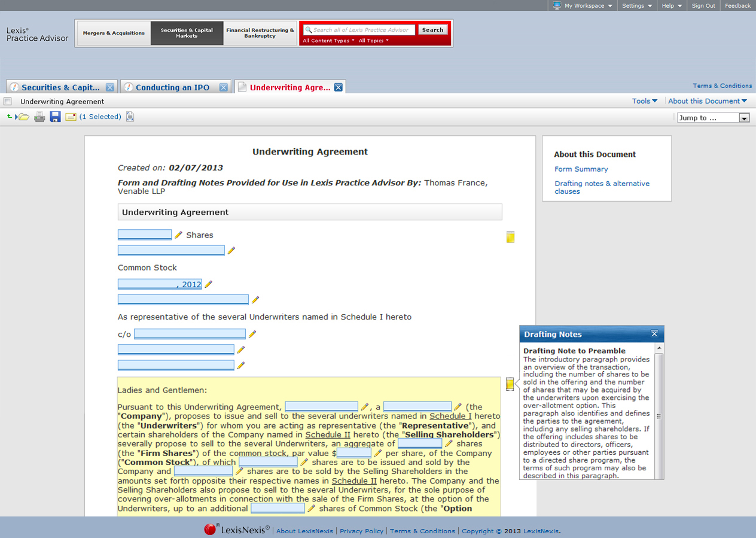This screenshot has width=756, height=538.
Task: Click the Privacy Policy footer link
Action: (x=361, y=531)
